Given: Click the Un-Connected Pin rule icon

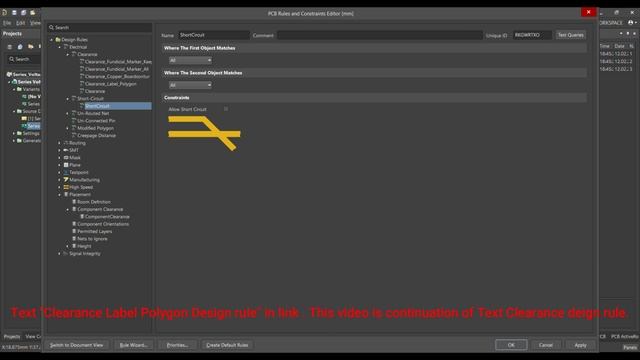Looking at the screenshot, I should (74, 120).
